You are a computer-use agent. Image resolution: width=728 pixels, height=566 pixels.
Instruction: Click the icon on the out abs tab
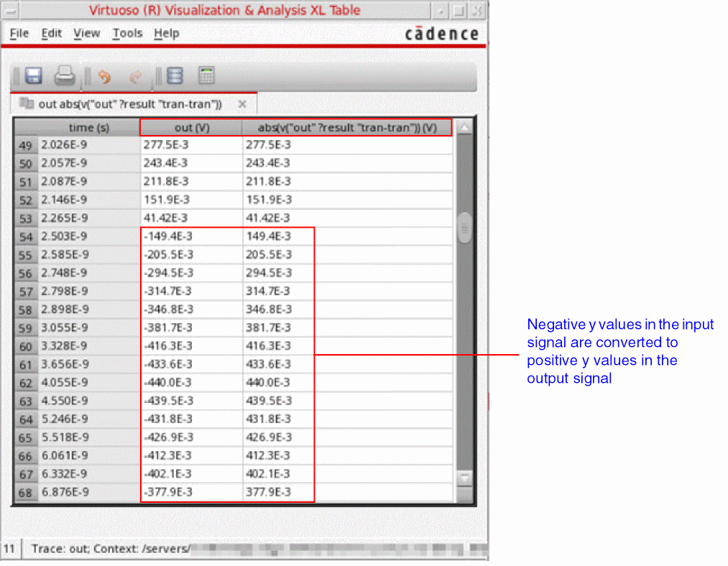click(x=27, y=103)
